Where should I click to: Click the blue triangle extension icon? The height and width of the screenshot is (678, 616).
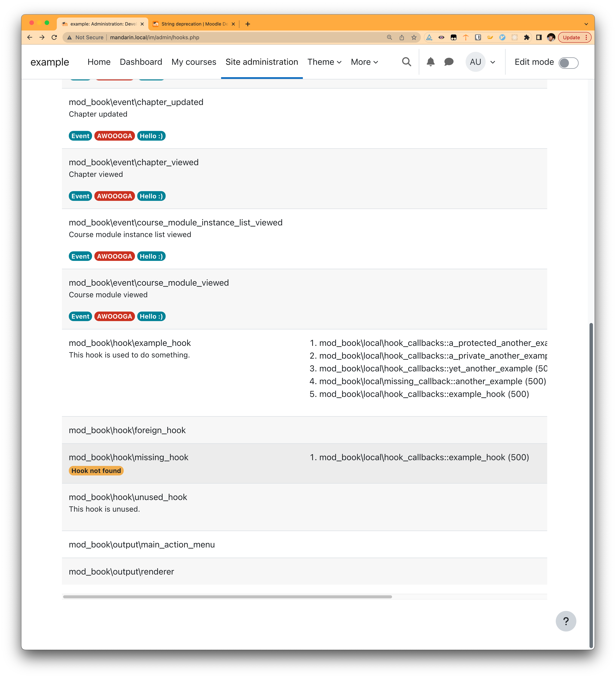pyautogui.click(x=429, y=37)
